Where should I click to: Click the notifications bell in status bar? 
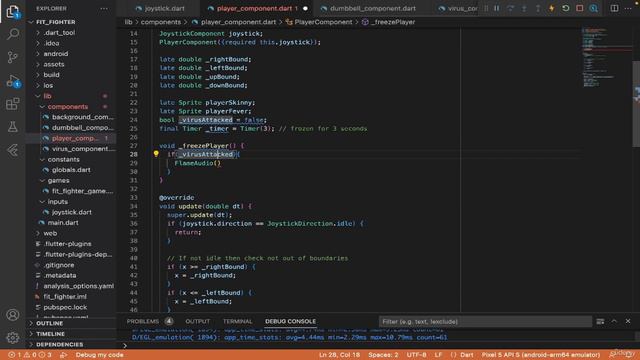[629, 355]
